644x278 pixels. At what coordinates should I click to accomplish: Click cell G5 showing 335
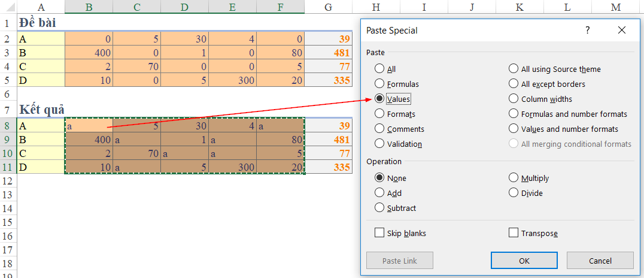(x=328, y=80)
